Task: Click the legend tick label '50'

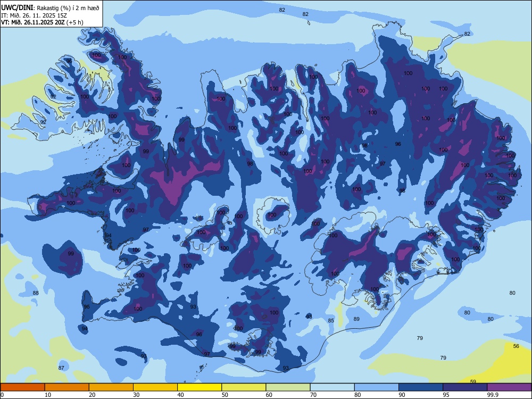Action: [x=225, y=395]
